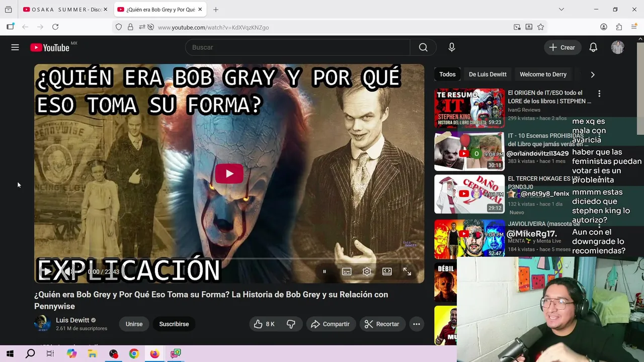
Task: Open the Firefox application menu
Action: 634,27
